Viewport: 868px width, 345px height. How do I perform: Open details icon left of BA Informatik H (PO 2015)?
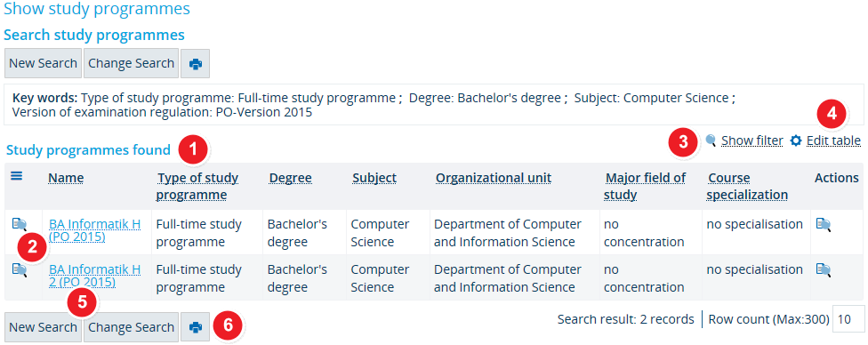tap(20, 224)
